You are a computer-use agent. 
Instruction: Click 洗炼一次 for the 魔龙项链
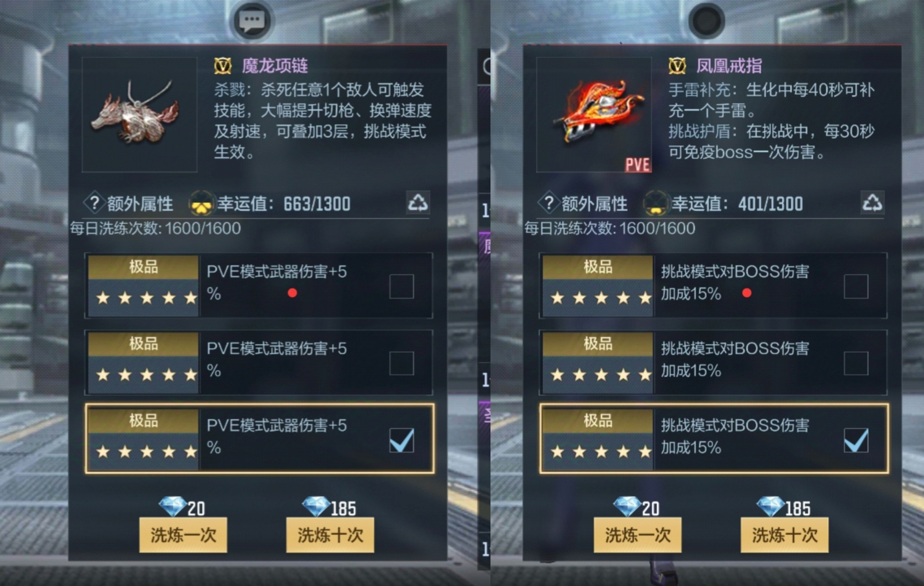pyautogui.click(x=183, y=535)
